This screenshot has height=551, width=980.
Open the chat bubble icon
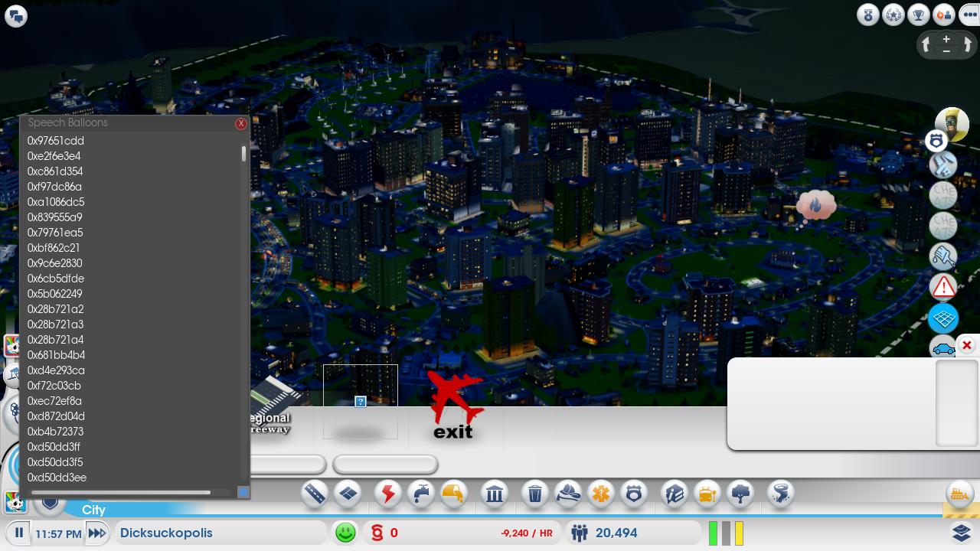16,16
